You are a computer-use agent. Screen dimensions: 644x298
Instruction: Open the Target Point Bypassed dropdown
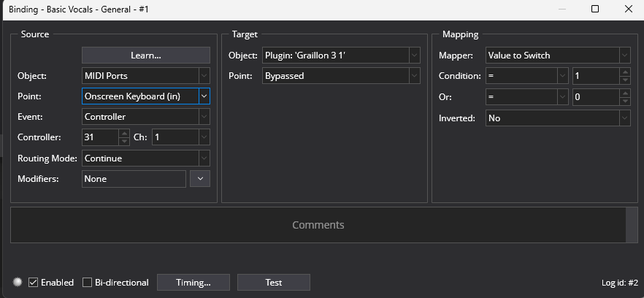[341, 76]
